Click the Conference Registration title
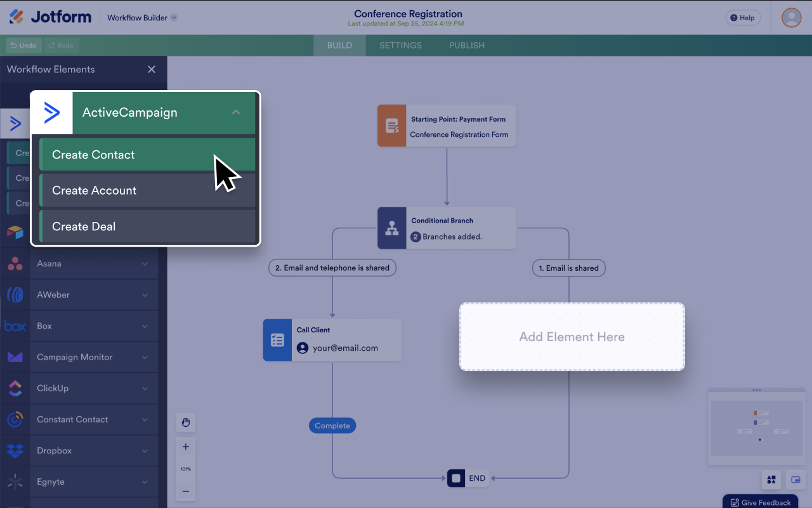 tap(408, 13)
